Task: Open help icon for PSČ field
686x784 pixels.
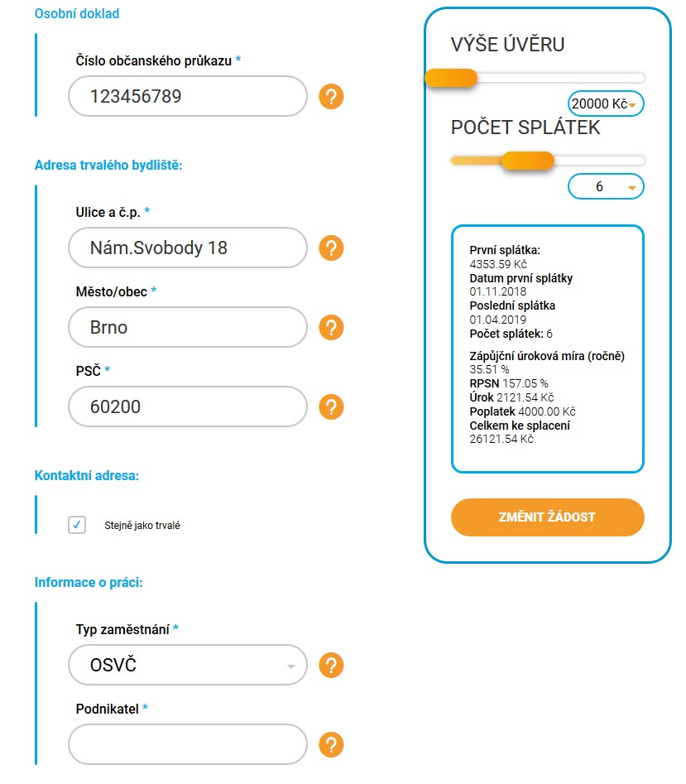Action: [331, 407]
